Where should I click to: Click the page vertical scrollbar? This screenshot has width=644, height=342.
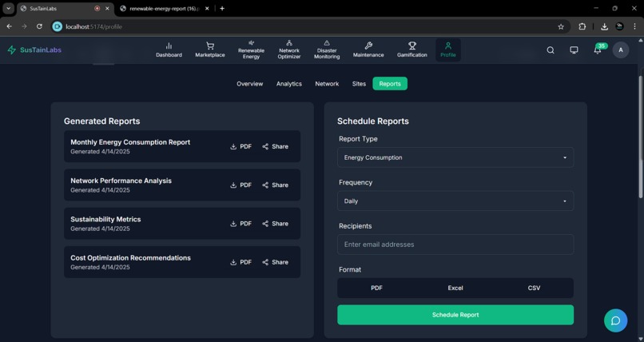(641, 136)
